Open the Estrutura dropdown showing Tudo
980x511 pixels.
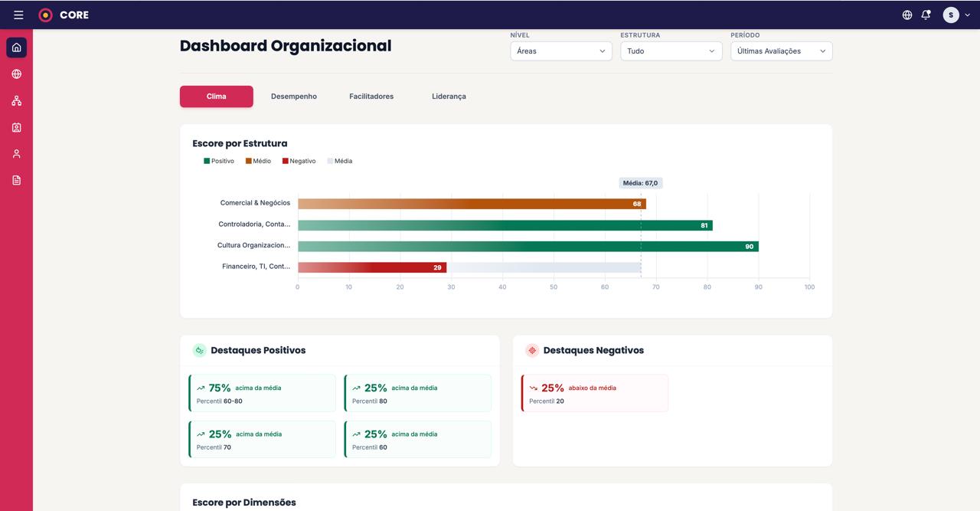tap(671, 51)
